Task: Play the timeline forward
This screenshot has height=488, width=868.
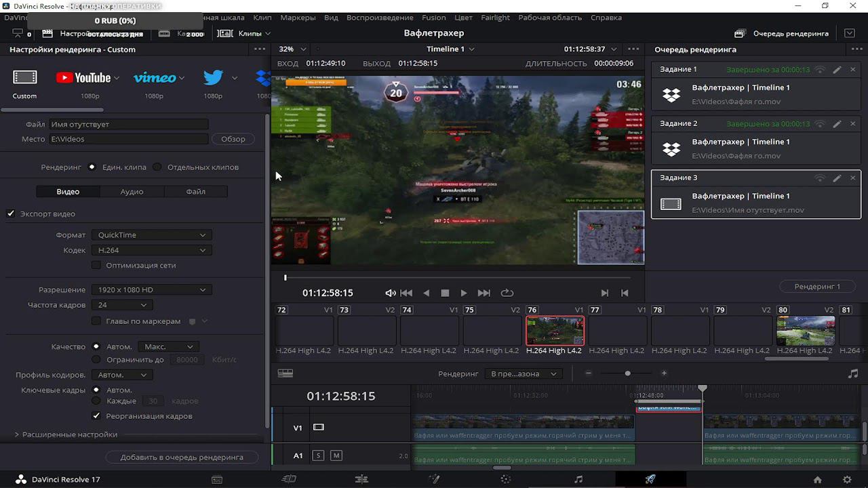Action: 464,293
